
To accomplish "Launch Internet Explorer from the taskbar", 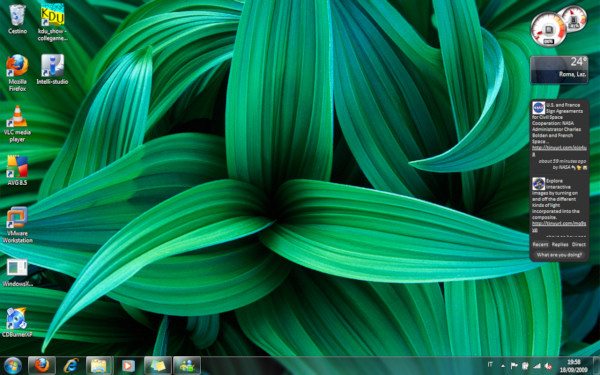I will [71, 365].
